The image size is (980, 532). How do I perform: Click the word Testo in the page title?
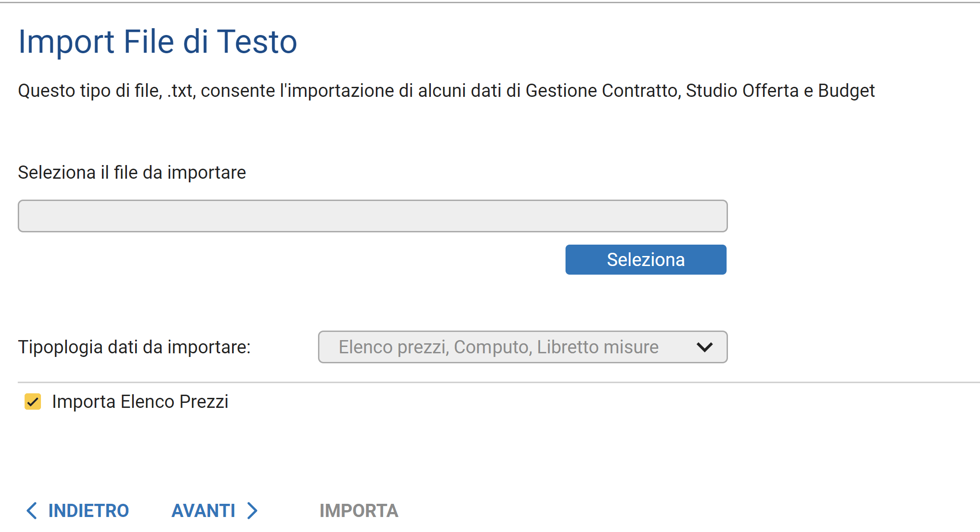pyautogui.click(x=257, y=42)
